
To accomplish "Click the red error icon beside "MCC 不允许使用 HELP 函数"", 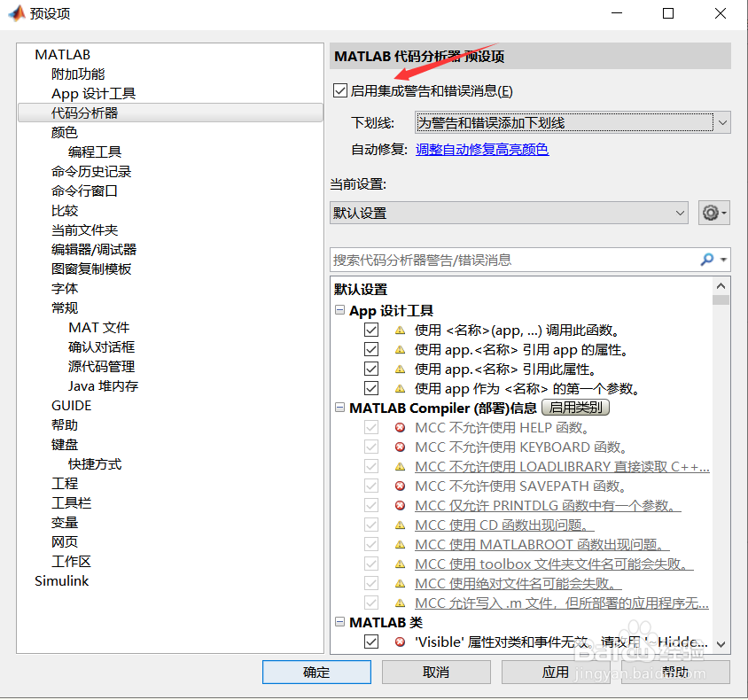I will click(x=400, y=427).
